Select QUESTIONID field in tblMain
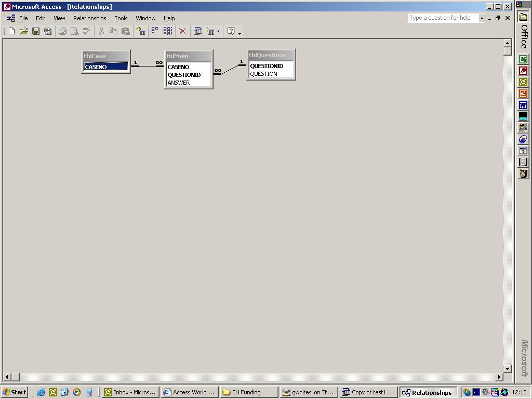Screen dimensions: 532x399 pyautogui.click(x=188, y=75)
